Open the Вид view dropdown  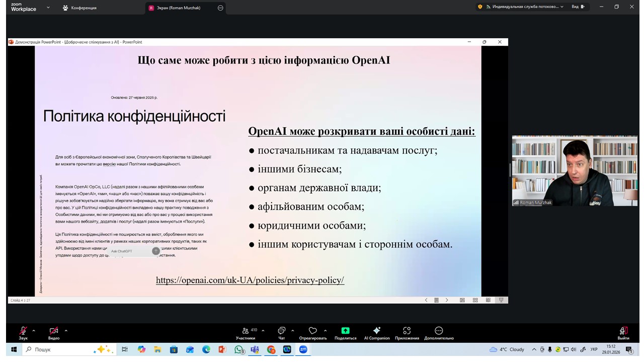[x=578, y=7]
